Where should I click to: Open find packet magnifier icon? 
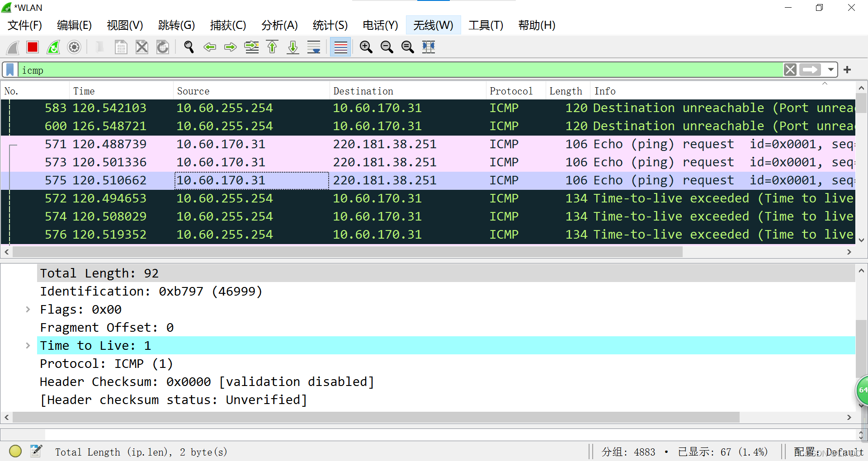click(x=189, y=47)
